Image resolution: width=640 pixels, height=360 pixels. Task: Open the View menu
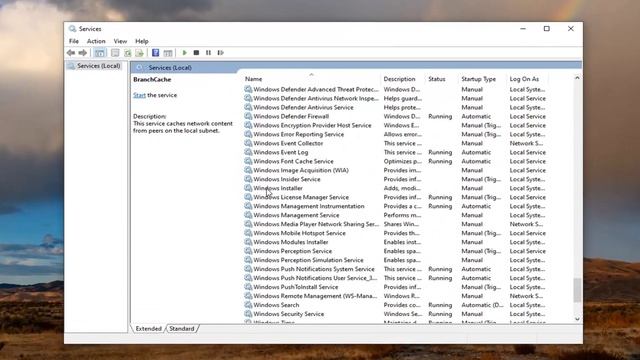click(120, 41)
